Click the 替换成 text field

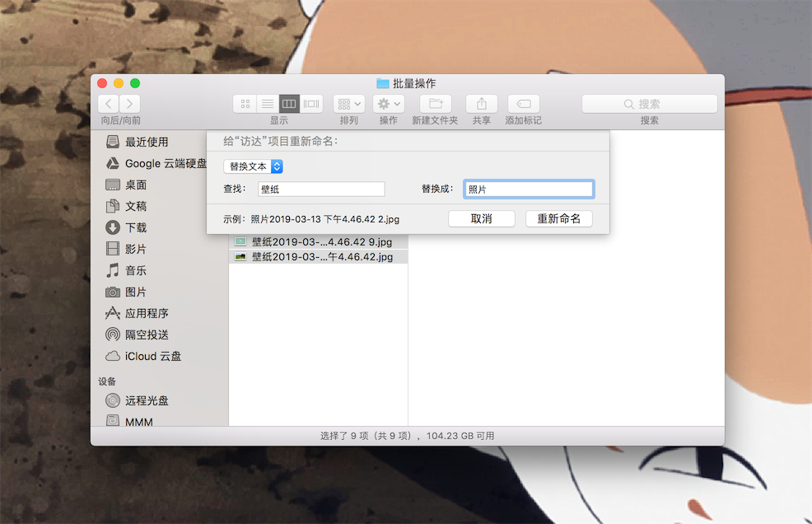pos(529,189)
